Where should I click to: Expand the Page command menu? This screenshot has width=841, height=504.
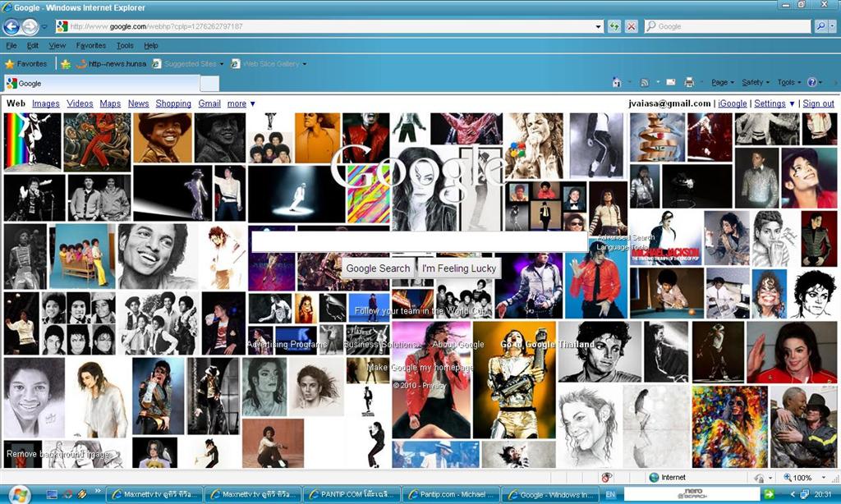tap(722, 82)
